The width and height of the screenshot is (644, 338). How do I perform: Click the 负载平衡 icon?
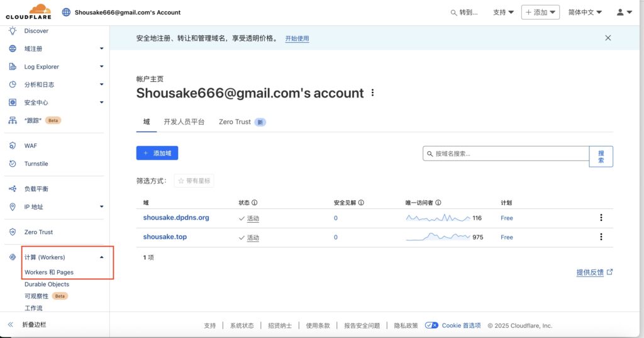(13, 189)
